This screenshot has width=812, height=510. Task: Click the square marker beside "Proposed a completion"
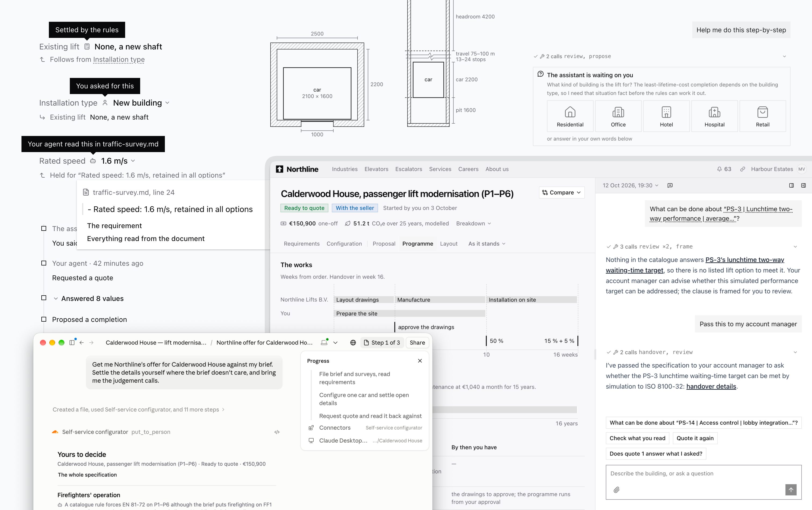click(x=44, y=319)
